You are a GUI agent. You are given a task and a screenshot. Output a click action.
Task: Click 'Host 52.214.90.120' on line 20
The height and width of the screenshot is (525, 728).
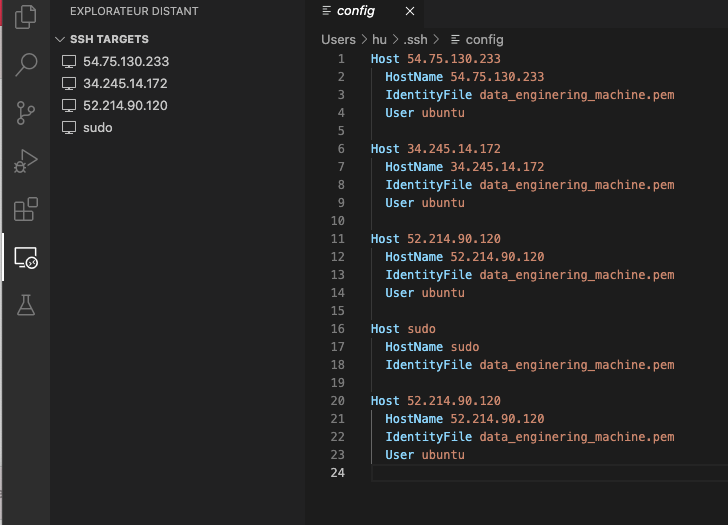(x=436, y=401)
